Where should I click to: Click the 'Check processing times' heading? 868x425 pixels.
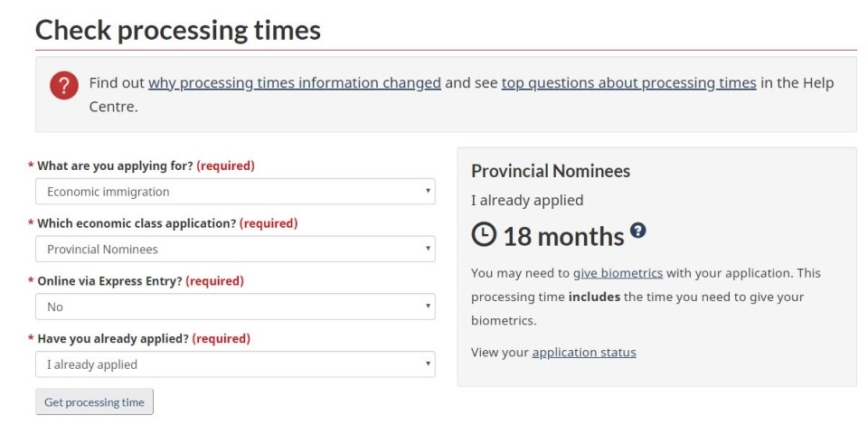pos(178,30)
